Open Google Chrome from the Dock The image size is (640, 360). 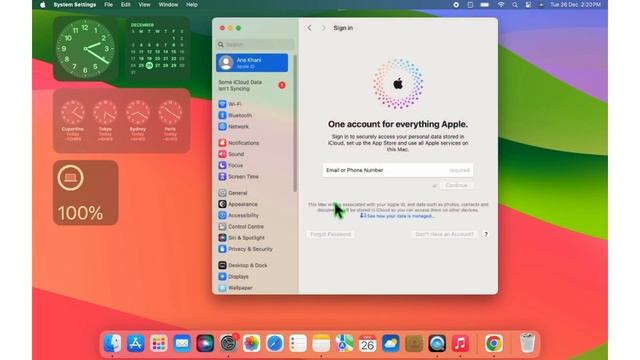point(494,343)
